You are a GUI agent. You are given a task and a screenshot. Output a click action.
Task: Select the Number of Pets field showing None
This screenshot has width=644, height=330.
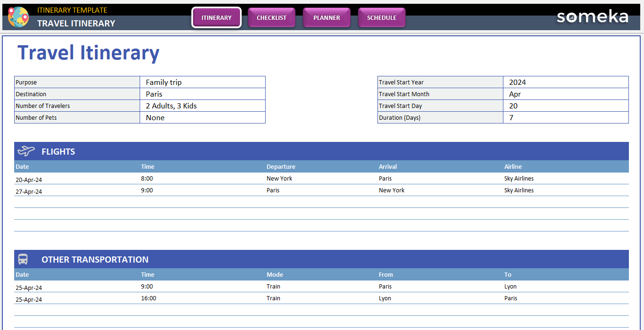pyautogui.click(x=202, y=117)
